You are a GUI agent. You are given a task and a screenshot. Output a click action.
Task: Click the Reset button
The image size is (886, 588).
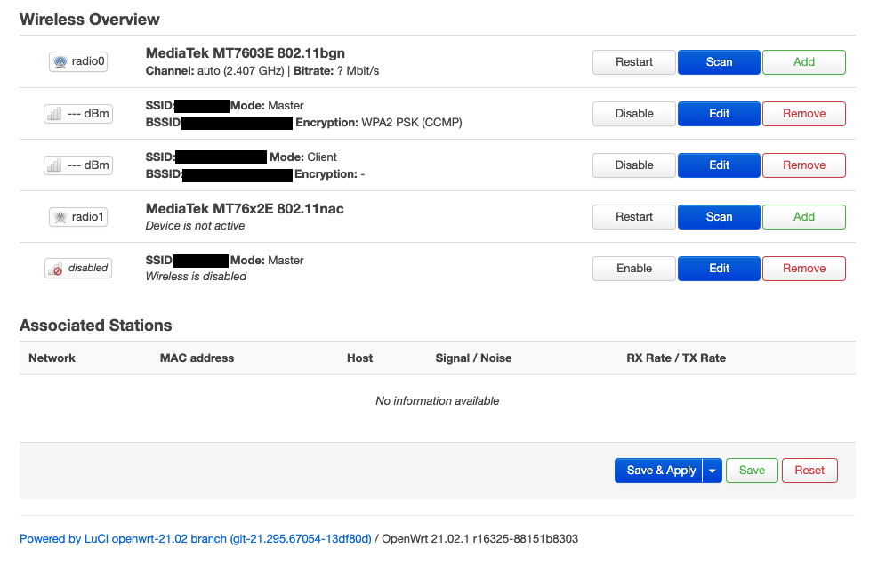tap(809, 471)
